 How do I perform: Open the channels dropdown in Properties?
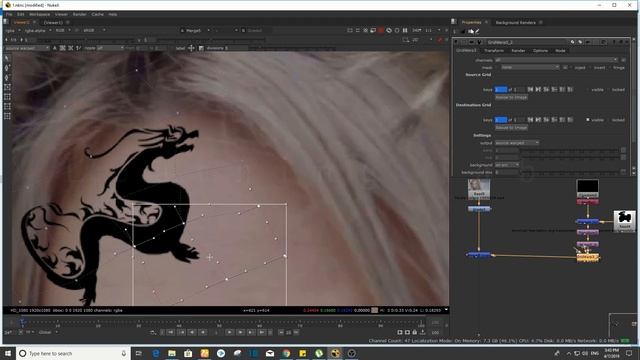[556, 60]
